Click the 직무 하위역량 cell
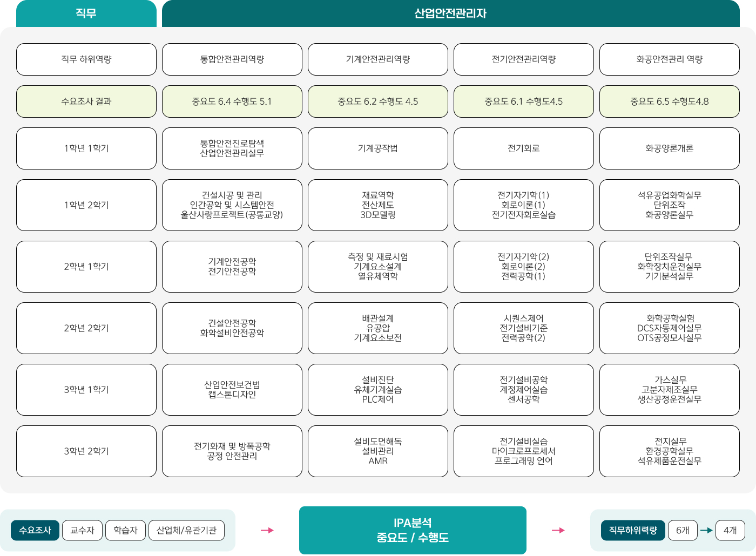Screen dimensions: 756x556 pyautogui.click(x=86, y=59)
